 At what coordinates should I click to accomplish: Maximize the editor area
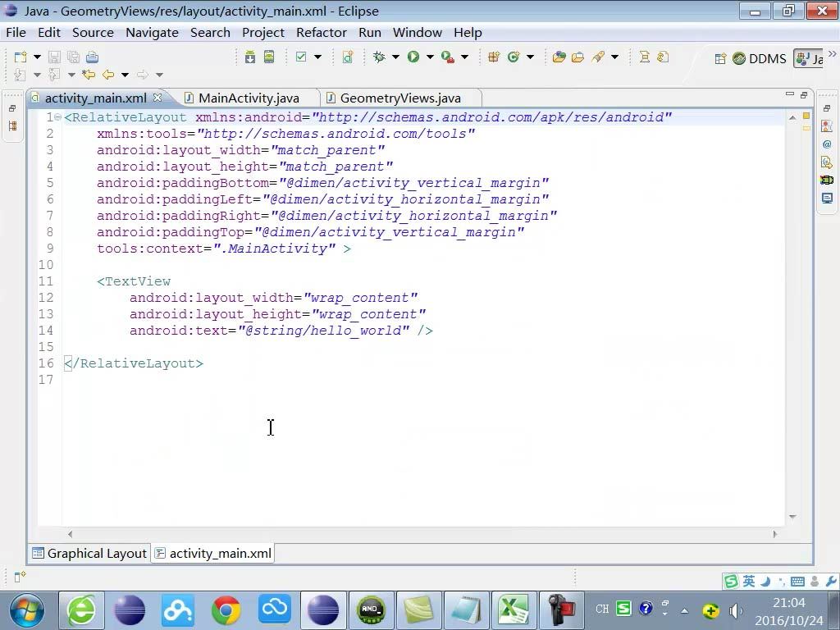[x=804, y=95]
